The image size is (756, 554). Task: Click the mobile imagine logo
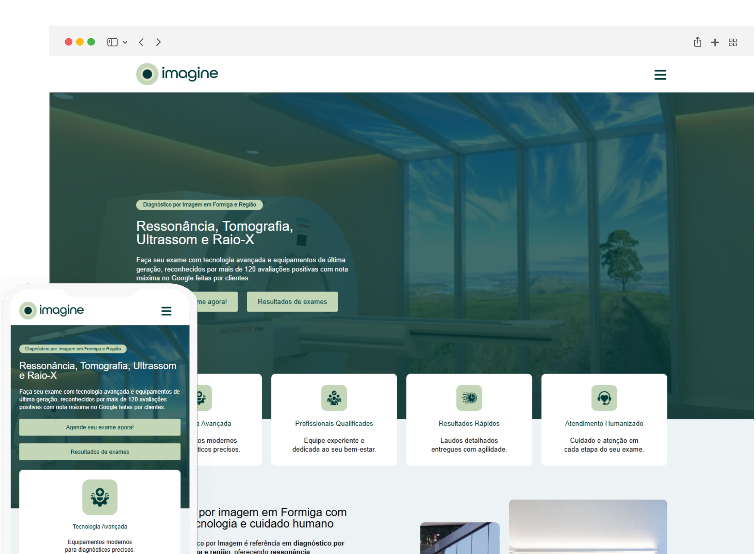pos(52,310)
